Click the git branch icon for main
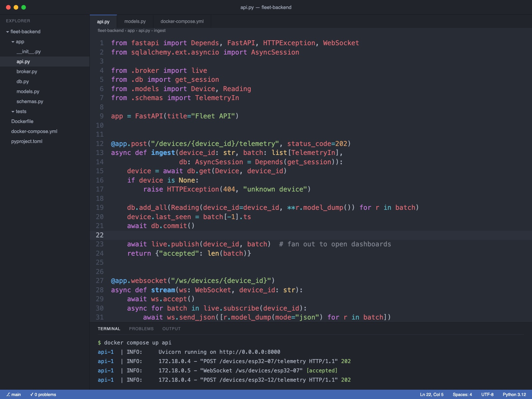Image resolution: width=532 pixels, height=399 pixels. tap(8, 395)
